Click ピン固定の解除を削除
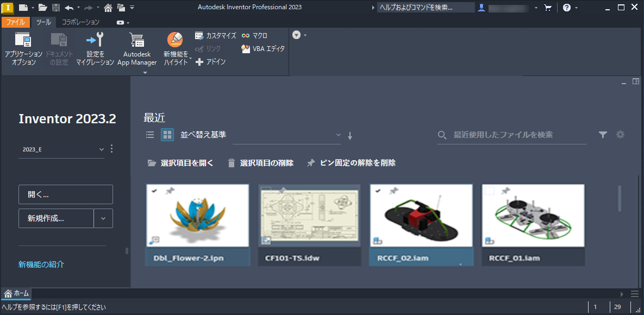644x315 pixels. [351, 163]
